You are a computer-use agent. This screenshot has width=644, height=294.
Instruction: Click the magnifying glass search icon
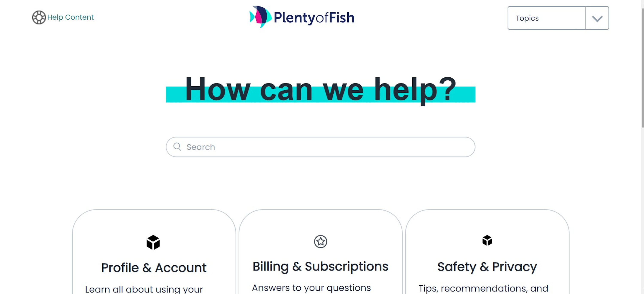[177, 147]
